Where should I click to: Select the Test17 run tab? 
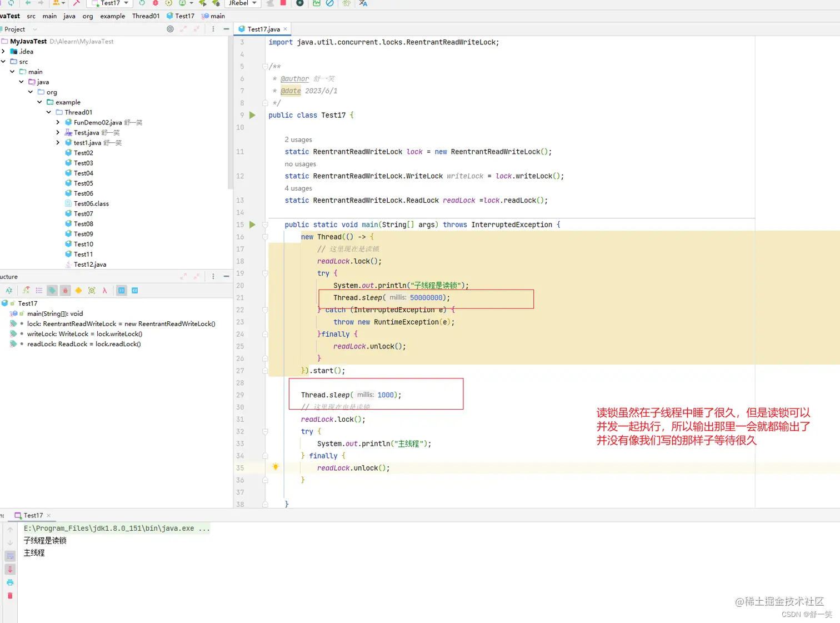coord(33,515)
